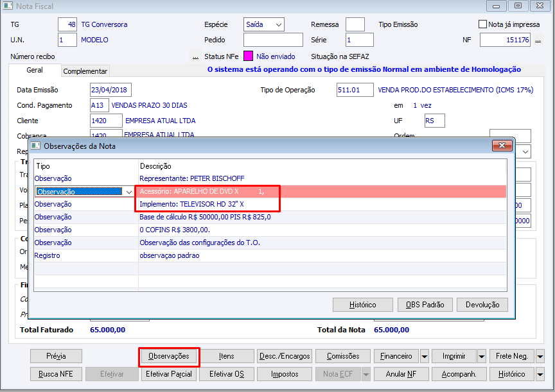Viewport: 555px width, 392px height.
Task: Toggle Nota já impressa checkbox
Action: pos(482,24)
